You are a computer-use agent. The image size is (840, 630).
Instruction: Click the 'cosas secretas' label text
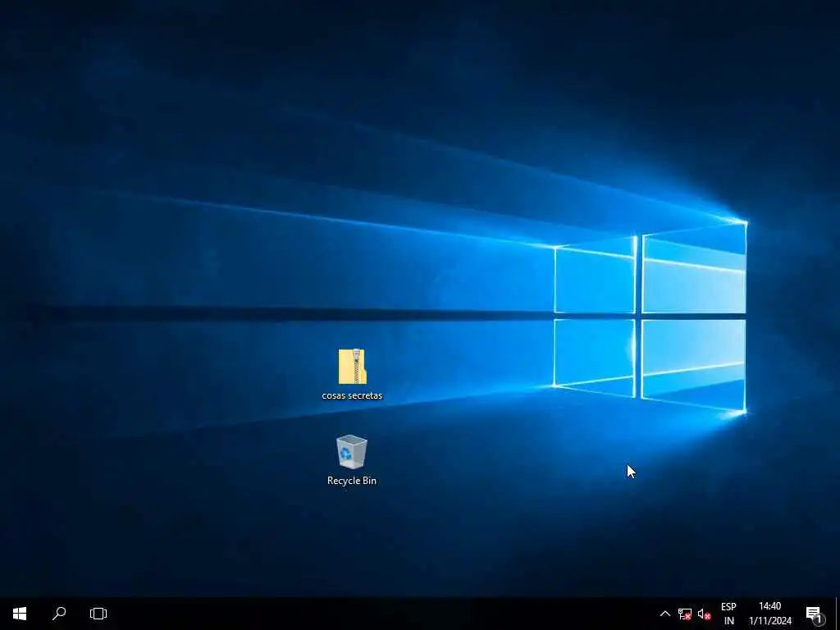[x=352, y=395]
